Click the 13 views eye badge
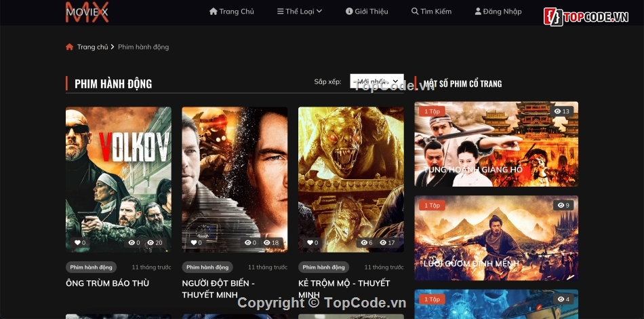This screenshot has height=319, width=644. (x=562, y=111)
